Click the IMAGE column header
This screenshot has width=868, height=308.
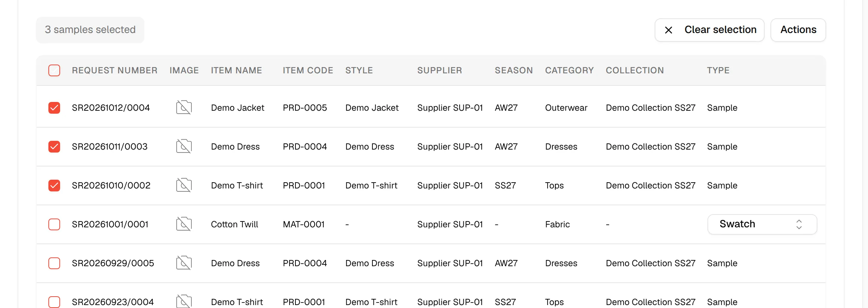(184, 70)
